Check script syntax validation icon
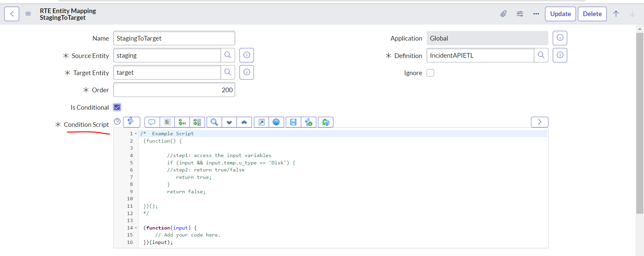The image size is (644, 256). tap(309, 122)
